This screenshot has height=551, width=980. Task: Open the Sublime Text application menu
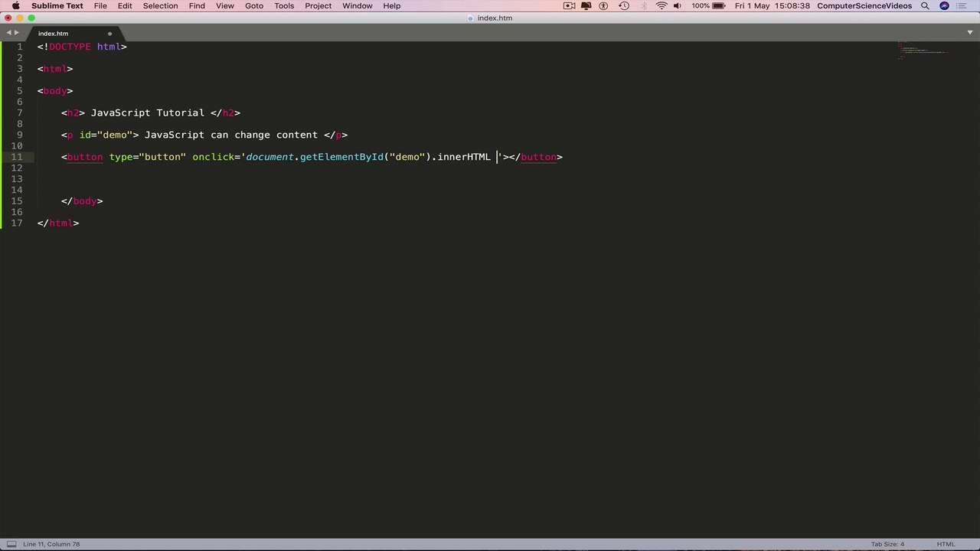coord(57,6)
